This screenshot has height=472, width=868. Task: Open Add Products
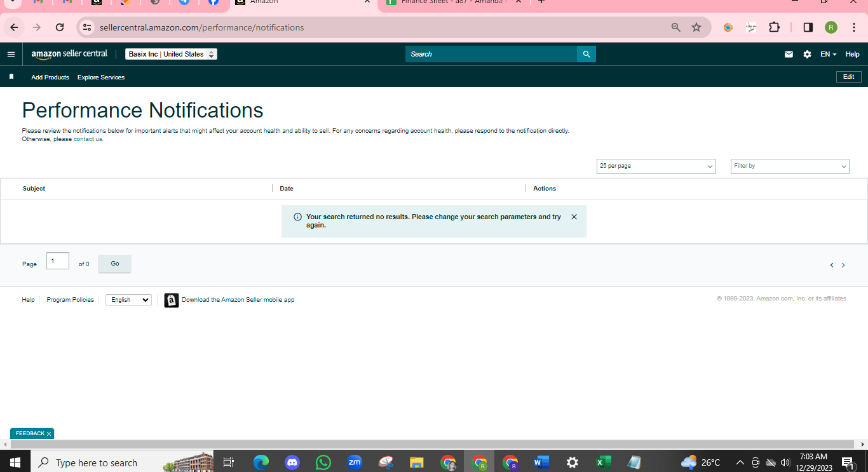click(50, 78)
